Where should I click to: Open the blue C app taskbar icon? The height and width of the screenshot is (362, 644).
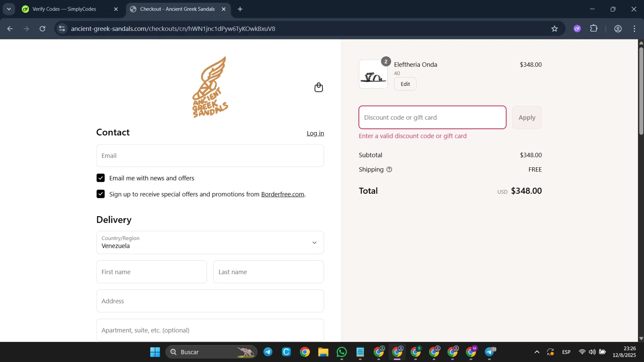pos(286,352)
